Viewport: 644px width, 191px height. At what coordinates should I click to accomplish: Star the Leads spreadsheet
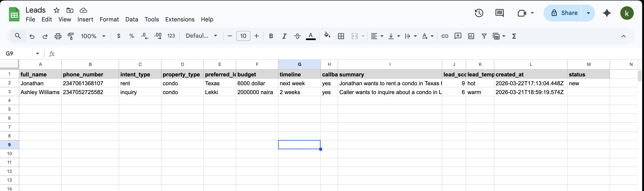[x=57, y=10]
